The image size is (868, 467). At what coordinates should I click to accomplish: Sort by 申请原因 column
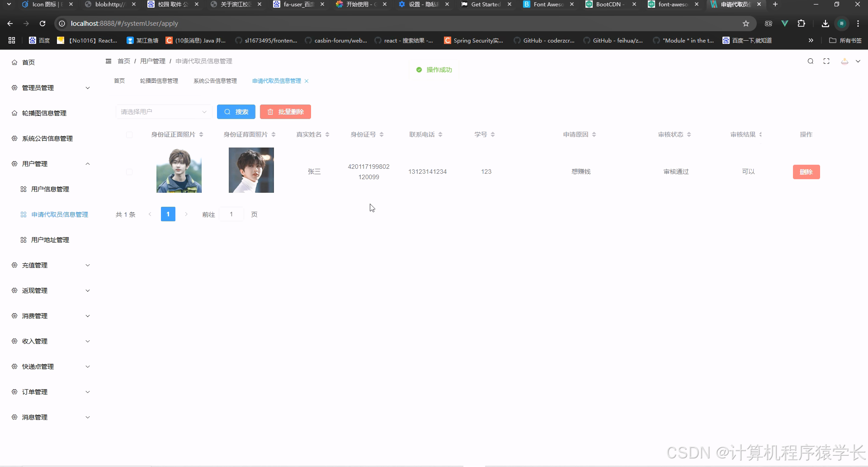[594, 134]
